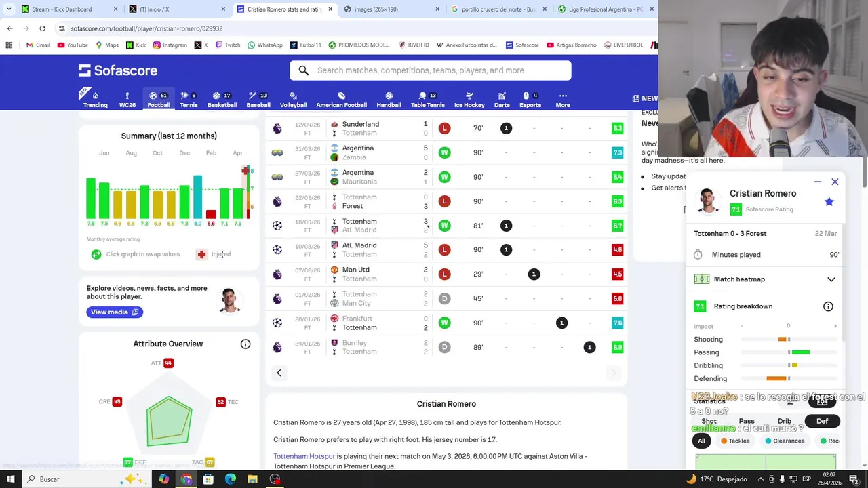Switch to the Shot statistics tab
This screenshot has height=488, width=868.
pos(709,421)
